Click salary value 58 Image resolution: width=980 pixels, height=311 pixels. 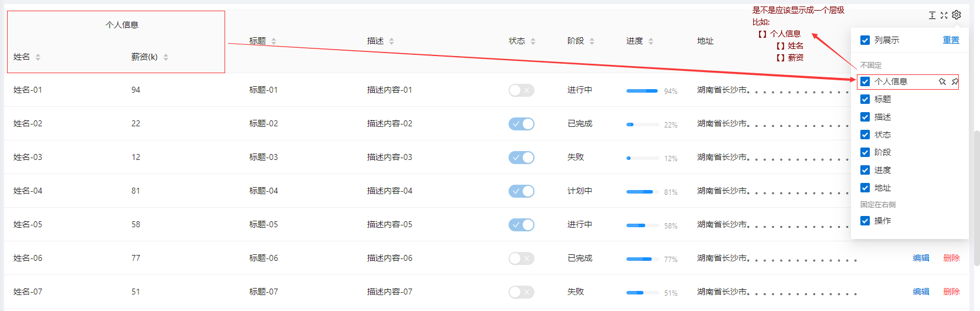tap(136, 224)
